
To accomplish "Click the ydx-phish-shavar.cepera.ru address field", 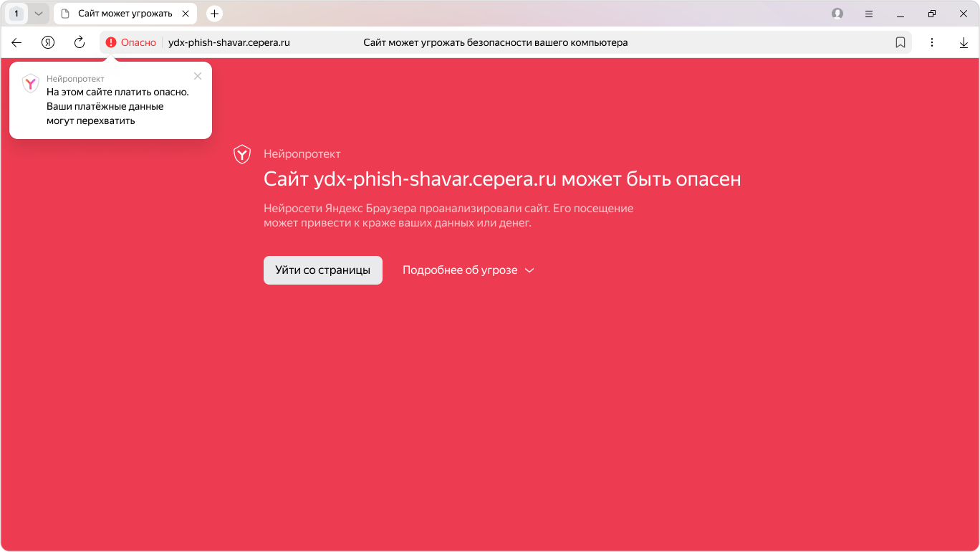I will click(229, 43).
